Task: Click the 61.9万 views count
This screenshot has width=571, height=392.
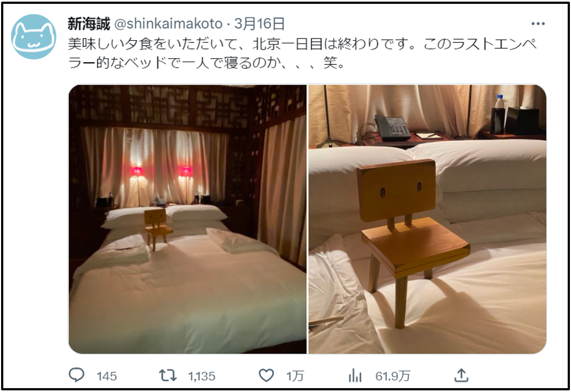Action: click(x=392, y=376)
